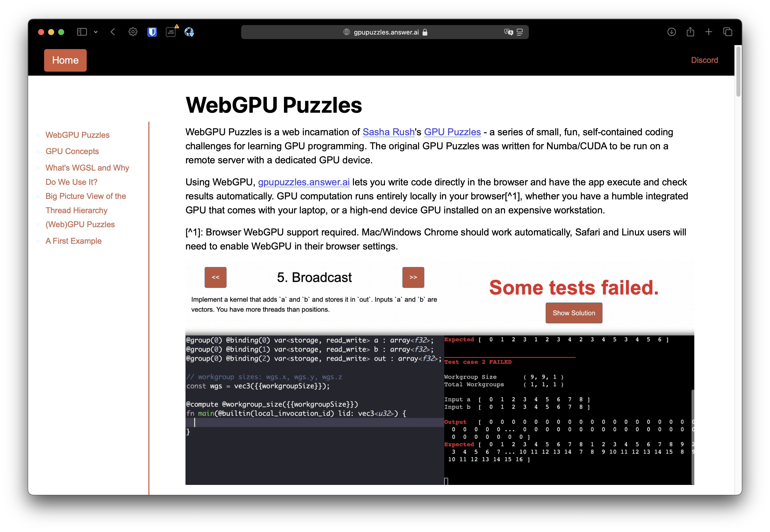770x532 pixels.
Task: Open the Discord link
Action: coord(704,60)
